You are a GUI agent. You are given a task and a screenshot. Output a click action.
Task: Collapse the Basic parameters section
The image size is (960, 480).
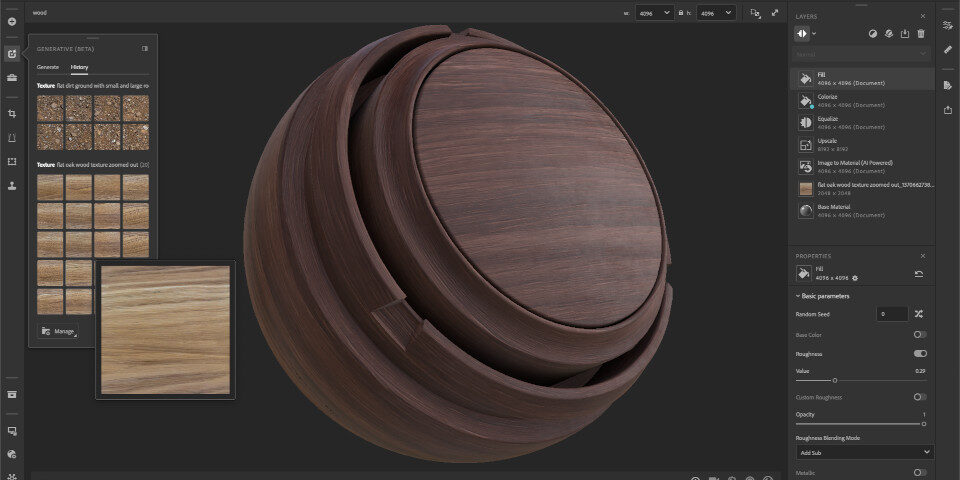823,296
